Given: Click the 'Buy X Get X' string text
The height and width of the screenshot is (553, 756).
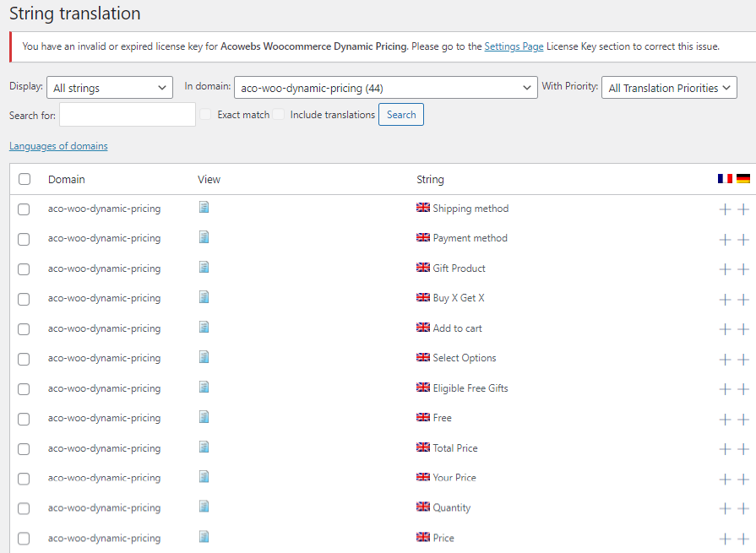Looking at the screenshot, I should (x=459, y=298).
